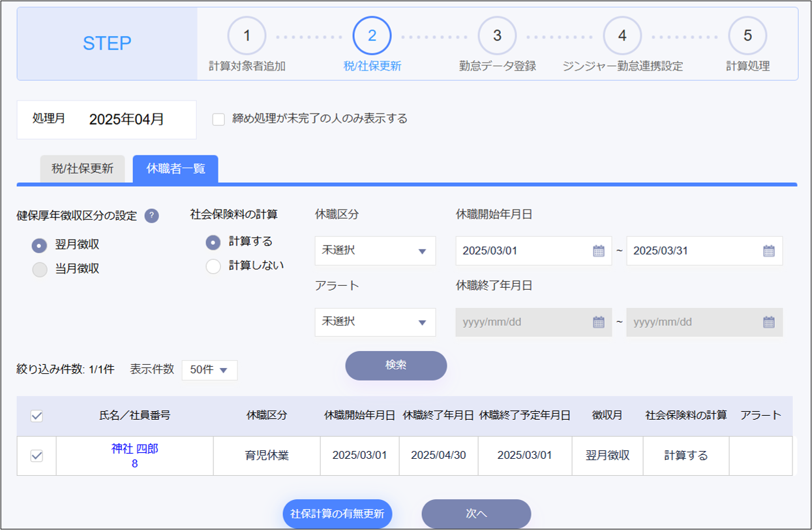This screenshot has height=530, width=812.
Task: Jump to step 1 計算対象者追加
Action: (x=247, y=37)
